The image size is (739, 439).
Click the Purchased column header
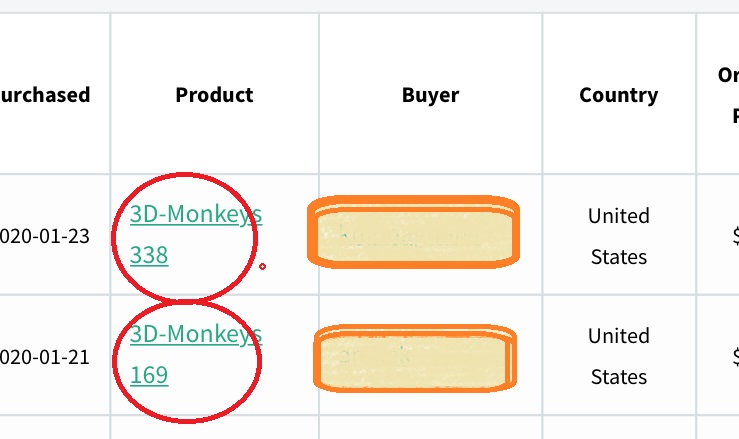point(45,95)
